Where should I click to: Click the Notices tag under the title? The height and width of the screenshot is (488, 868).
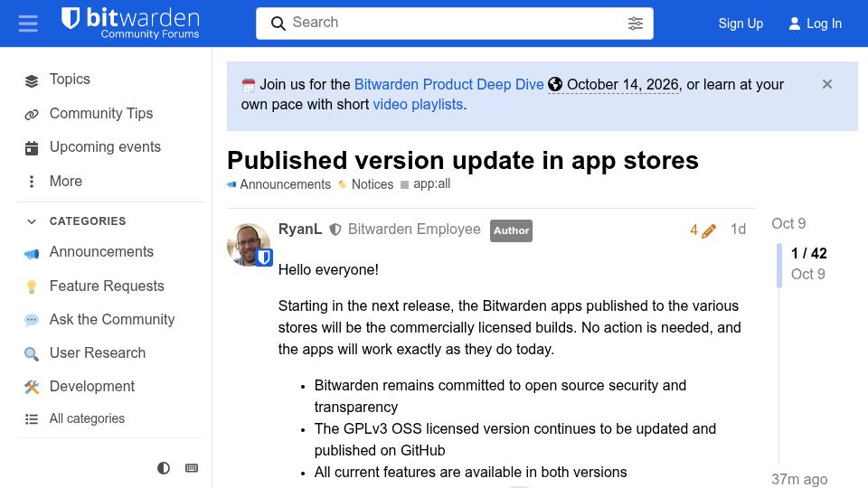pos(366,184)
